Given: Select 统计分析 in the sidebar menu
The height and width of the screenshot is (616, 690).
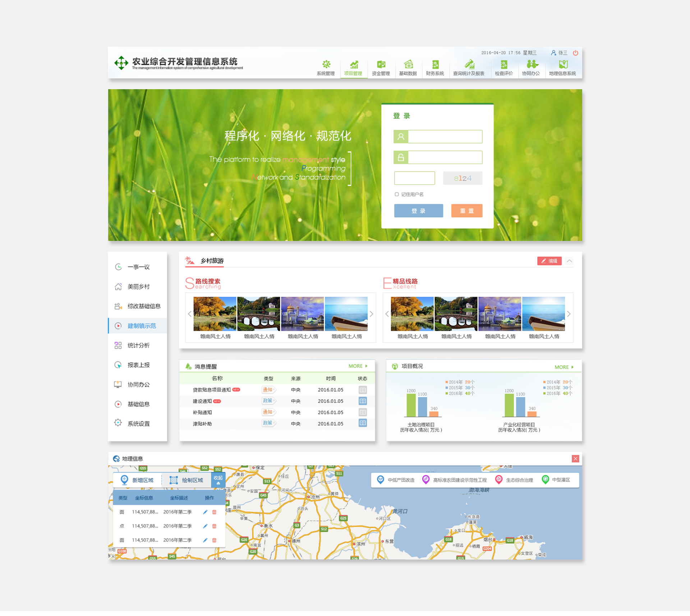Looking at the screenshot, I should click(x=138, y=346).
